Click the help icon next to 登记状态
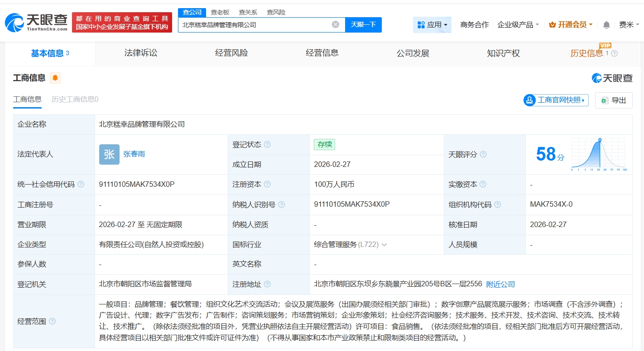 click(267, 145)
